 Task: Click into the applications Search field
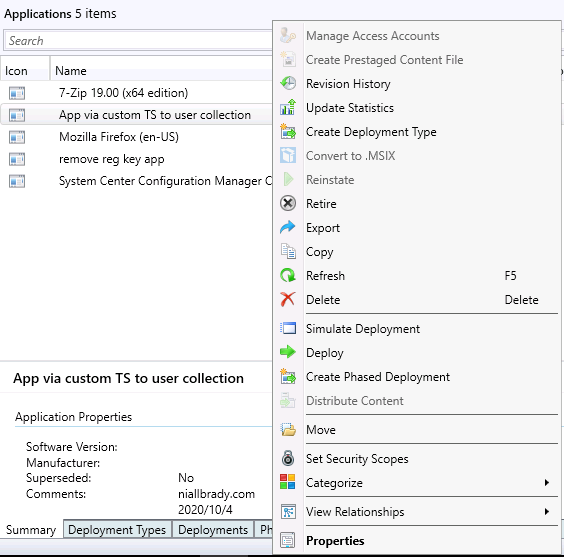click(138, 40)
